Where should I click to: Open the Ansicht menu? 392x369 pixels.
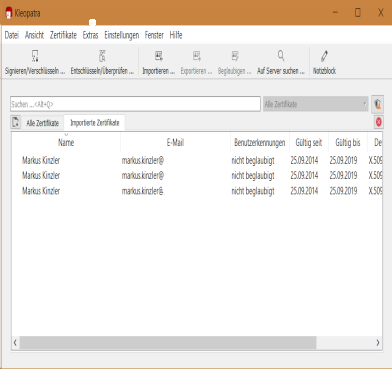[34, 35]
